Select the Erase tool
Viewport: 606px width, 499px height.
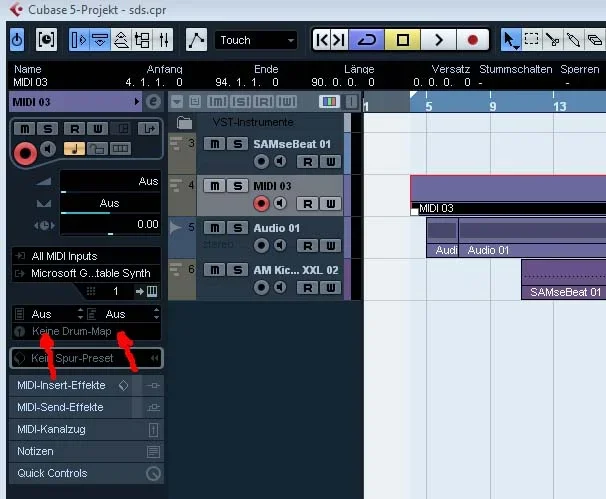[x=594, y=39]
